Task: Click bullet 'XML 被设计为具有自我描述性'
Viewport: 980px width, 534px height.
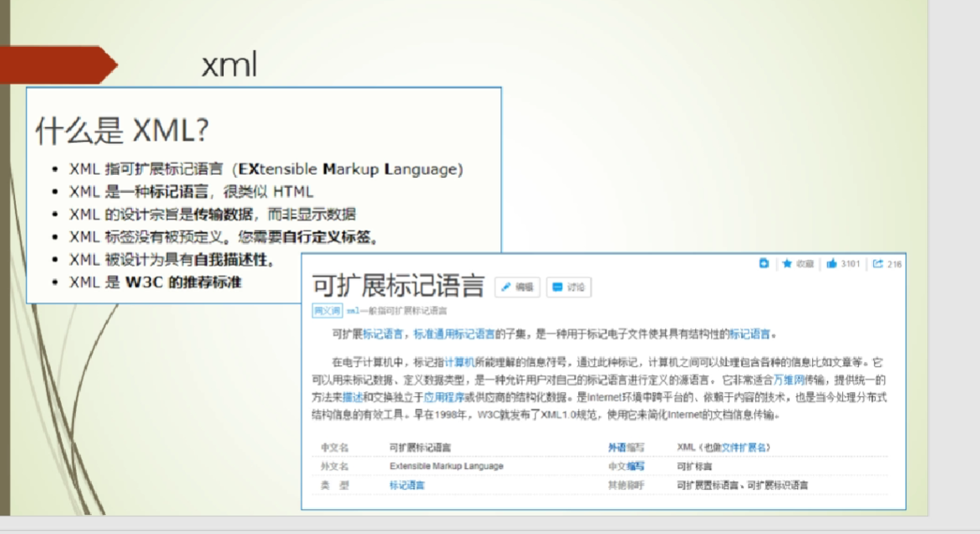Action: click(x=172, y=260)
